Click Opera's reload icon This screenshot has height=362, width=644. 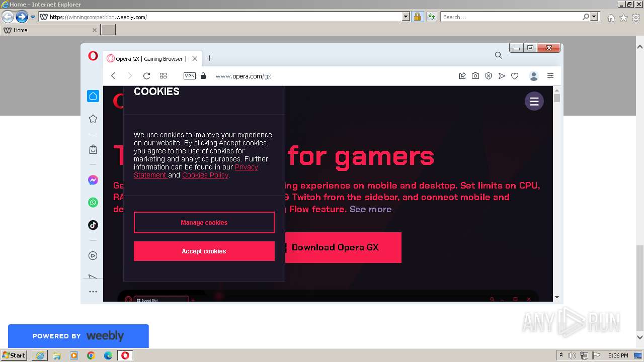pyautogui.click(x=146, y=76)
